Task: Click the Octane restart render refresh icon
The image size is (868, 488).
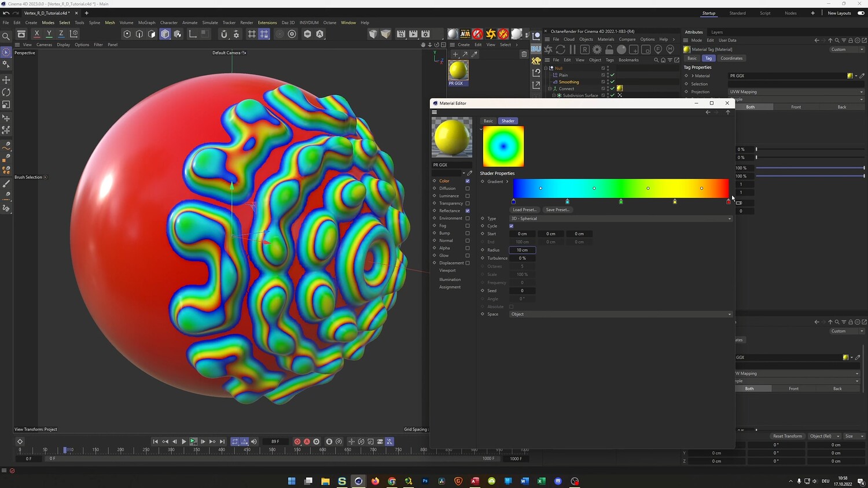Action: pos(560,50)
